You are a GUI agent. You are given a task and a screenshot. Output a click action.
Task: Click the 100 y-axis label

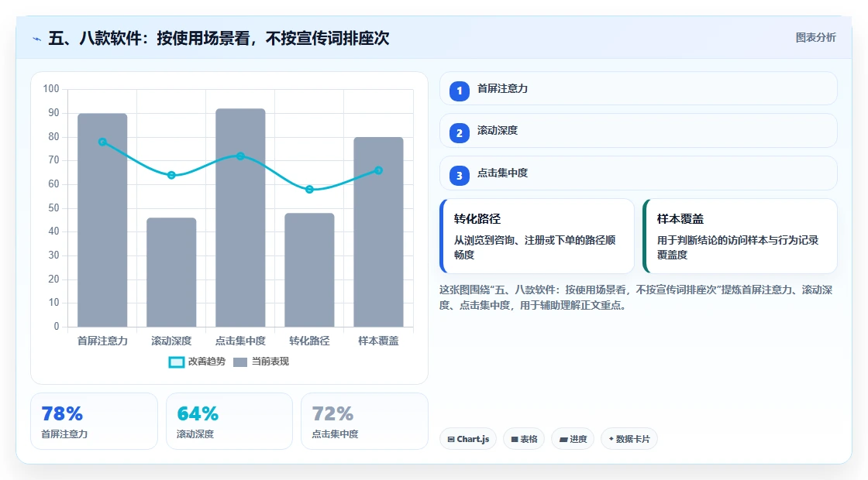coord(51,89)
